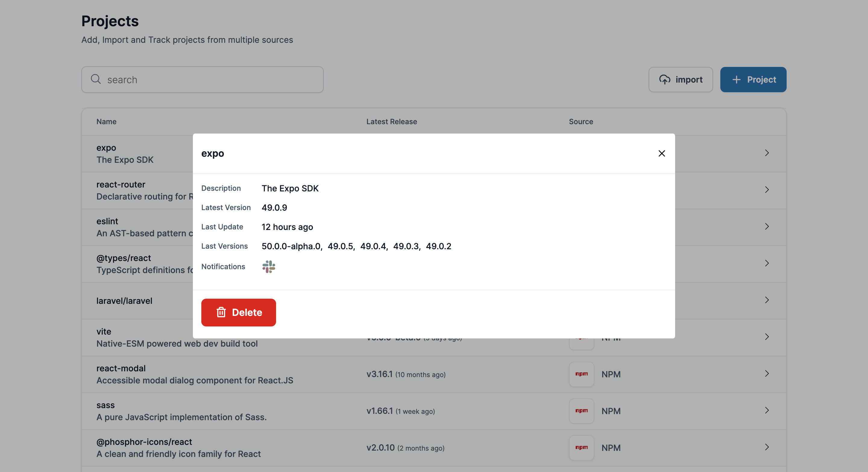This screenshot has width=868, height=472.
Task: Click version v2.0.10 of @phosphor-icons/react
Action: click(380, 447)
